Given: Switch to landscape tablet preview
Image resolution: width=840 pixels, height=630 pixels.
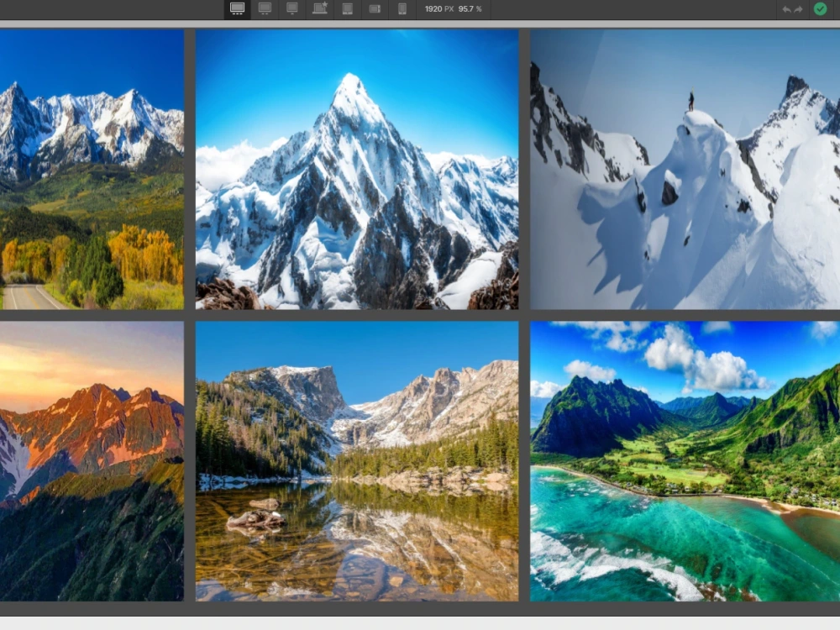Looking at the screenshot, I should [x=375, y=9].
